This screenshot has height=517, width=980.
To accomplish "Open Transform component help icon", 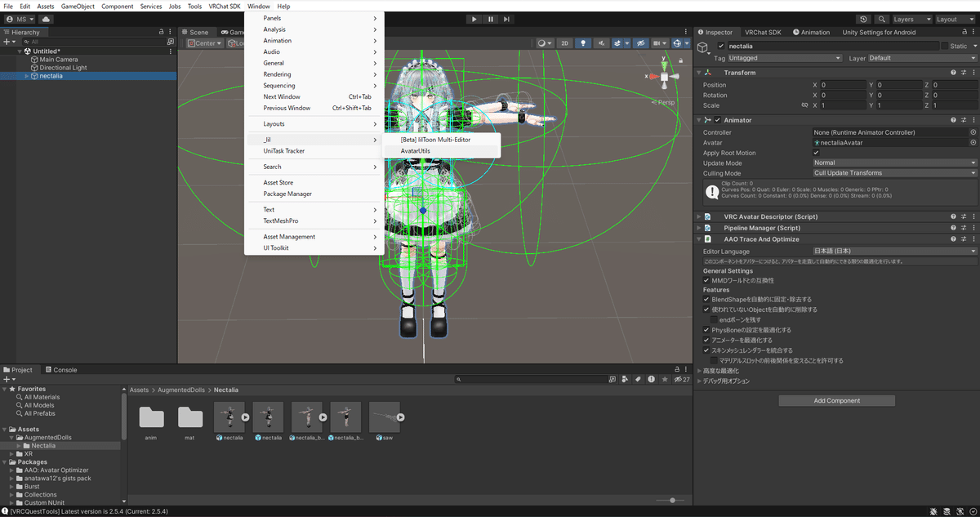I will (x=953, y=73).
